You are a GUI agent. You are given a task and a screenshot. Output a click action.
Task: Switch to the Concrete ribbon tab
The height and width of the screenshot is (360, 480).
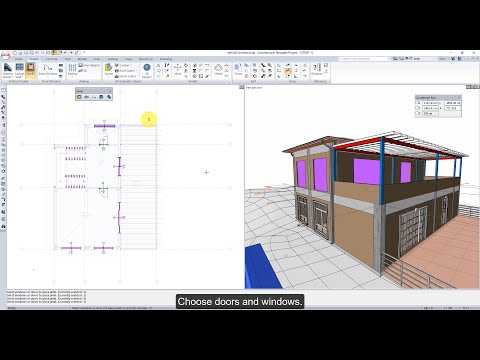pyautogui.click(x=51, y=59)
